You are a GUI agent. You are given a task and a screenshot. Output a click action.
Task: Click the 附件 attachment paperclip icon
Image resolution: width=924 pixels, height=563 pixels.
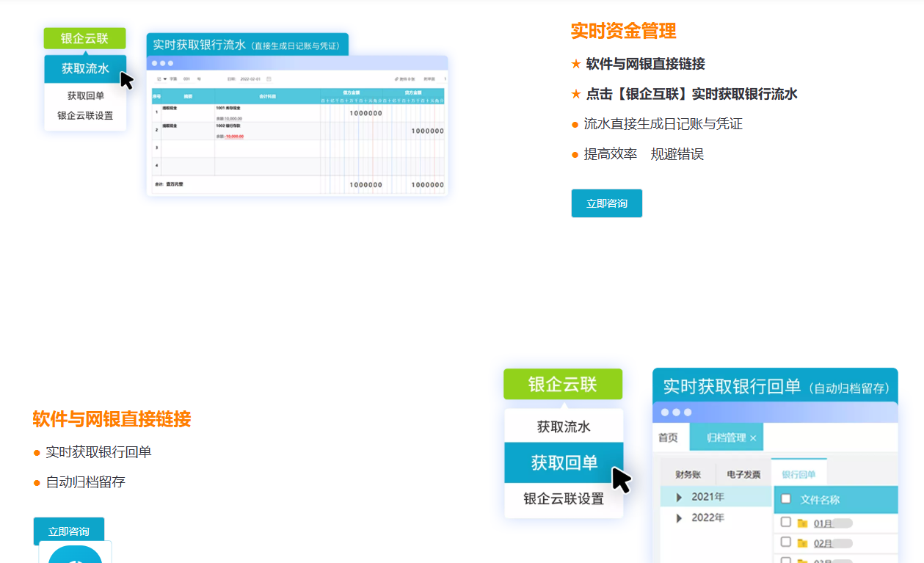pos(396,79)
